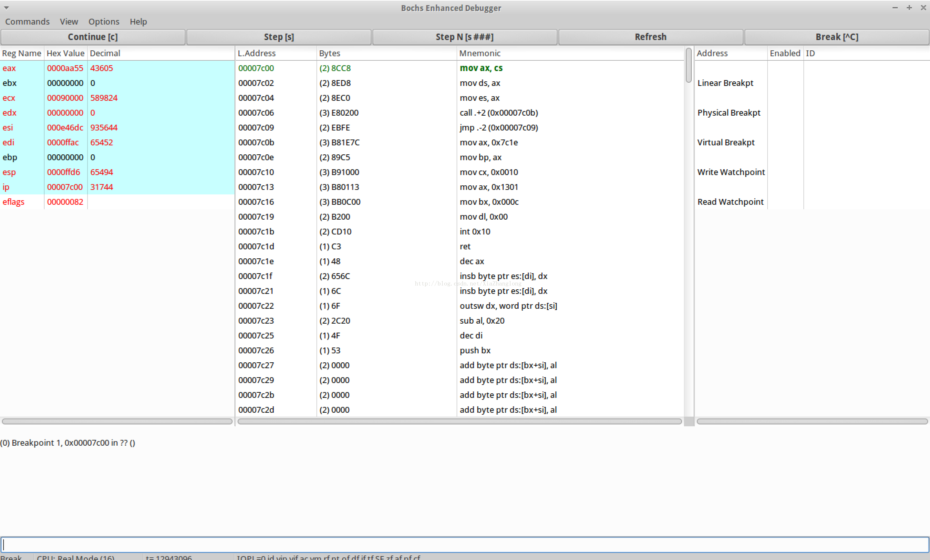Click the breakpoint panel horizontal scrollbar
Viewport: 930px width, 560px height.
[x=812, y=421]
